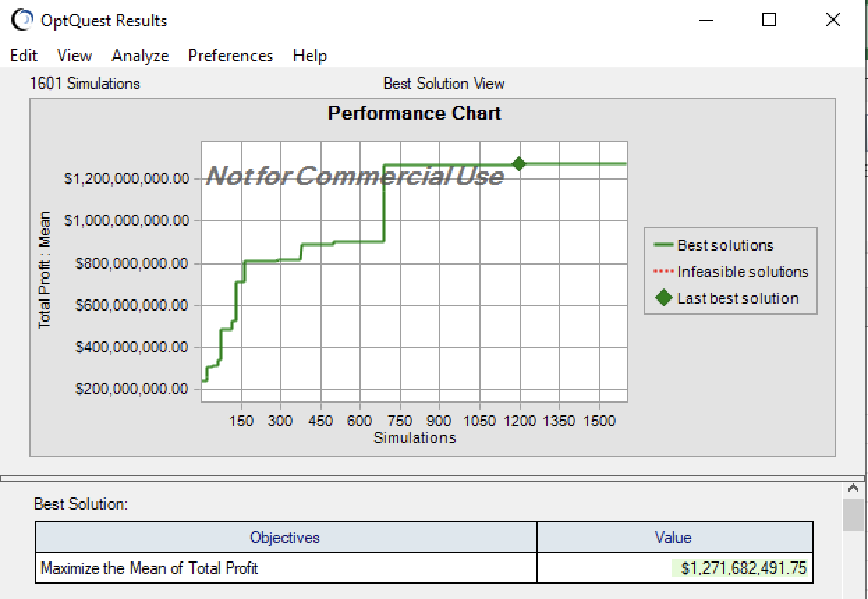Screen dimensions: 868x599
Task: Open the Analyze menu
Action: point(140,56)
